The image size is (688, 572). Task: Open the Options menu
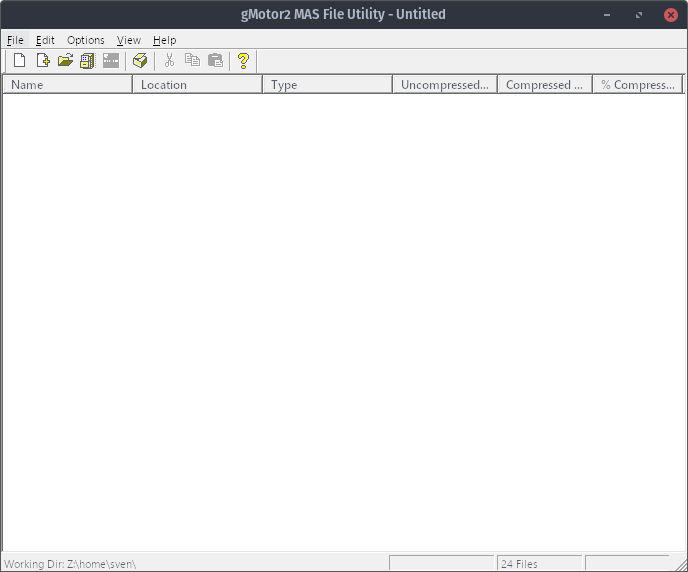86,40
